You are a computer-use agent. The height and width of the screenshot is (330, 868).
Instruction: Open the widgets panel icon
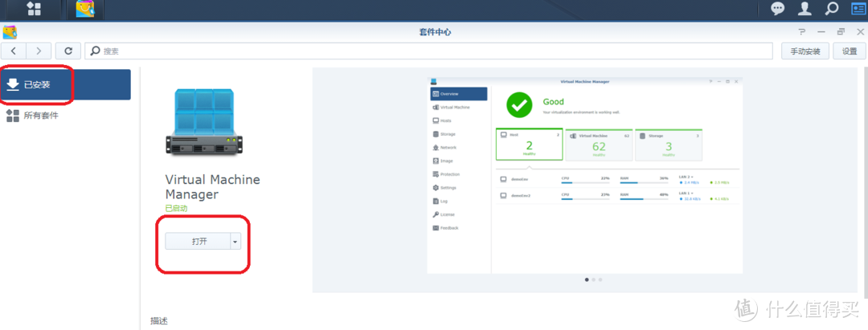click(858, 8)
